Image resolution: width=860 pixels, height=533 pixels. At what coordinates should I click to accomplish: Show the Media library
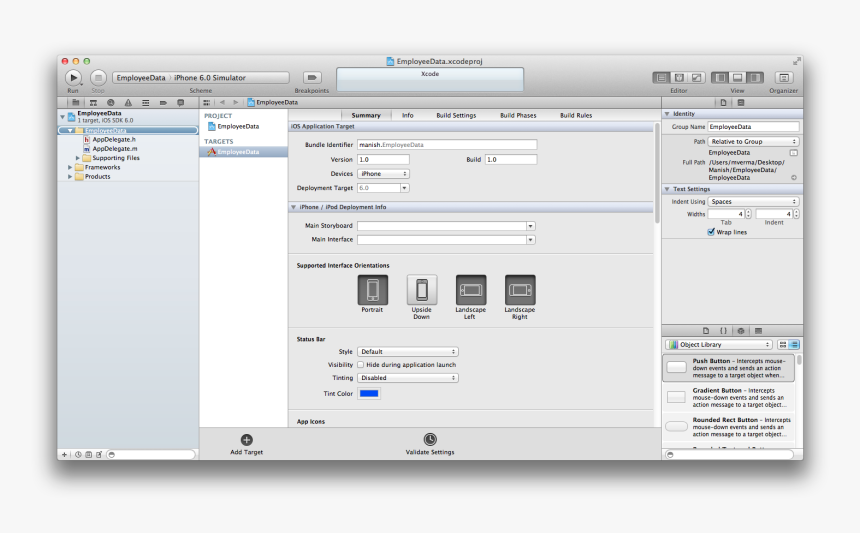click(759, 331)
